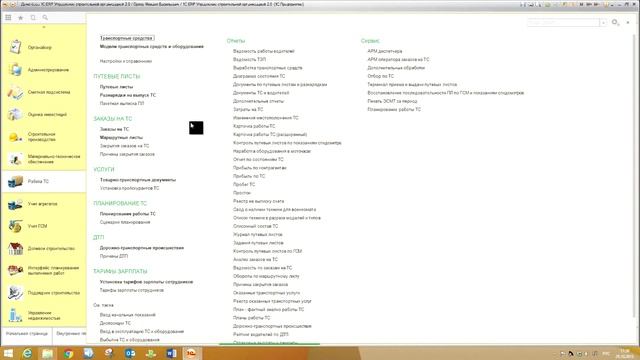Launch Internet Explorer from taskbar
This screenshot has width=640, height=360.
(27, 353)
